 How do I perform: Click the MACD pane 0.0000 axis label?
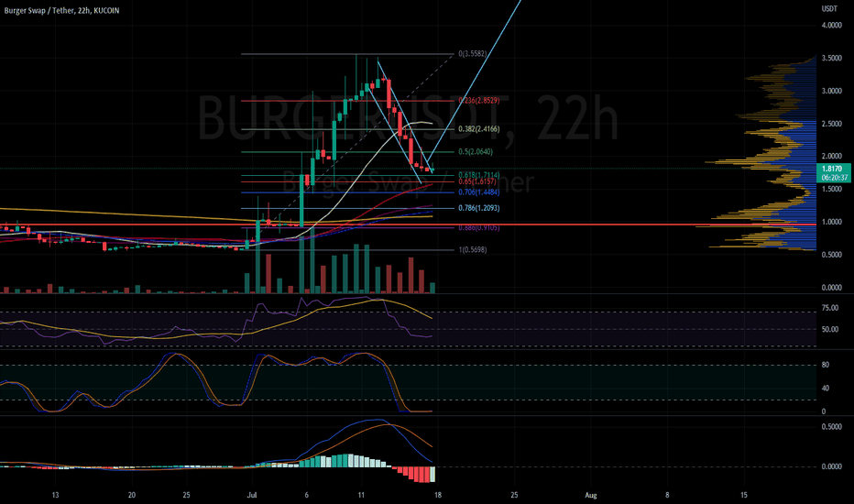pyautogui.click(x=832, y=467)
